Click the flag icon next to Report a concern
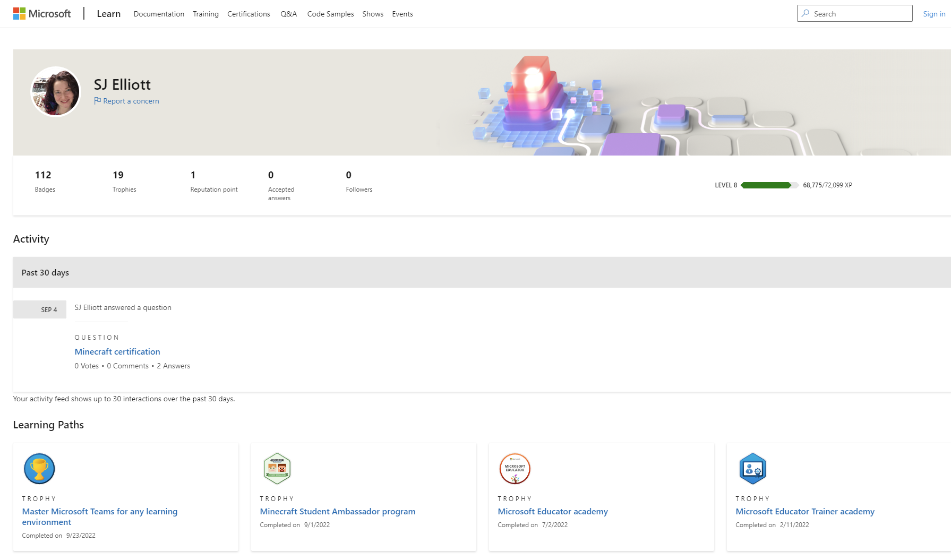The height and width of the screenshot is (560, 951). 97,100
